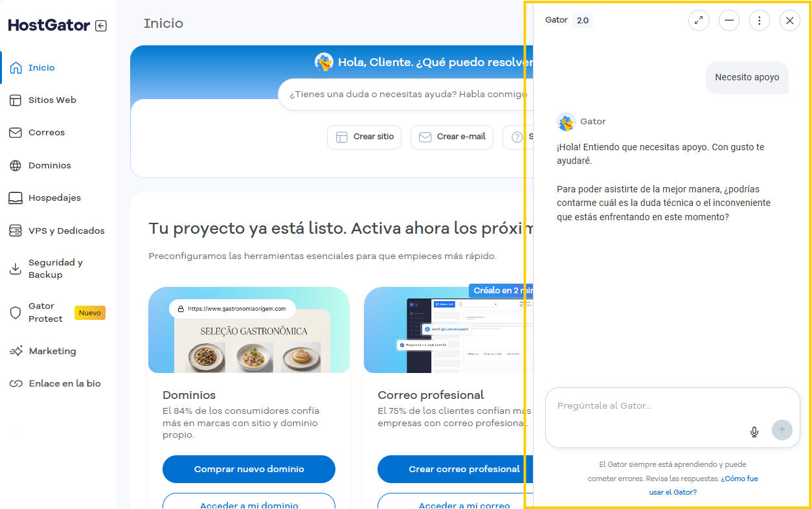Click the Crear sitio button
Viewport: 812px width, 509px height.
[365, 137]
